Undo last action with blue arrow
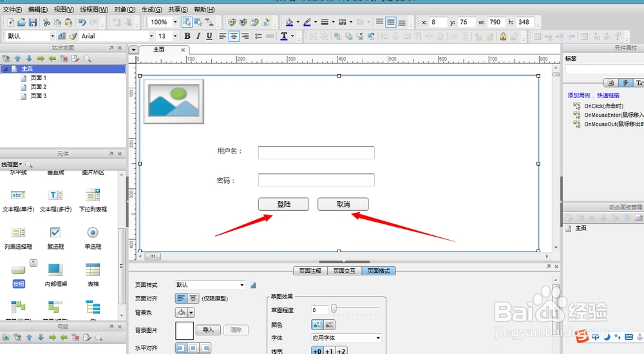 82,22
